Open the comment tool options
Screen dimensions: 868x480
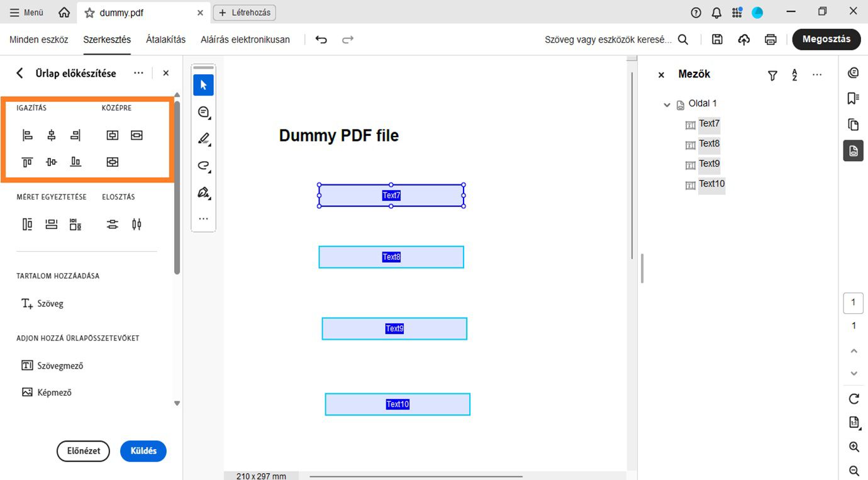(203, 112)
